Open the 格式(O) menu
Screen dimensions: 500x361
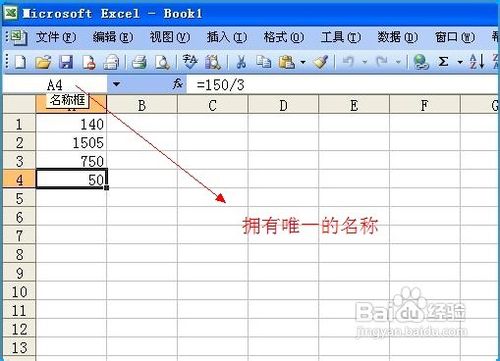coord(284,37)
